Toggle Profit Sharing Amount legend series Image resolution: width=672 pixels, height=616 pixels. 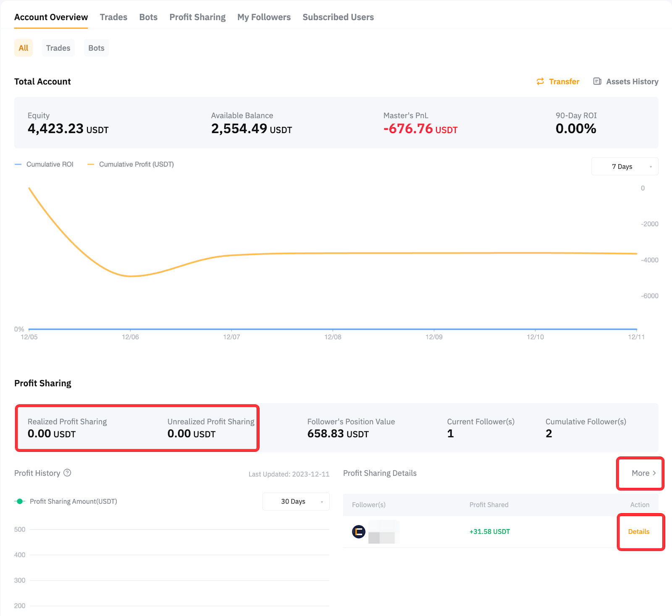(x=66, y=501)
